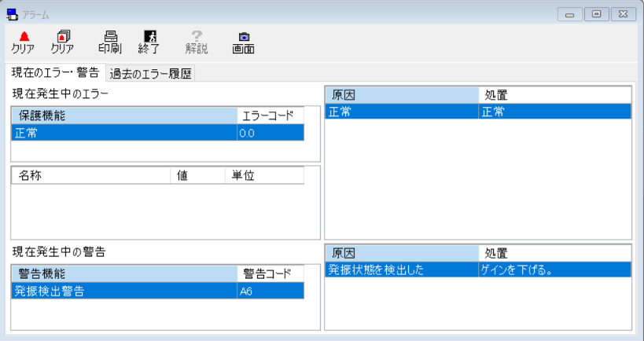Click the stacked-pages クリア history icon
This screenshot has width=644, height=341.
click(x=62, y=36)
